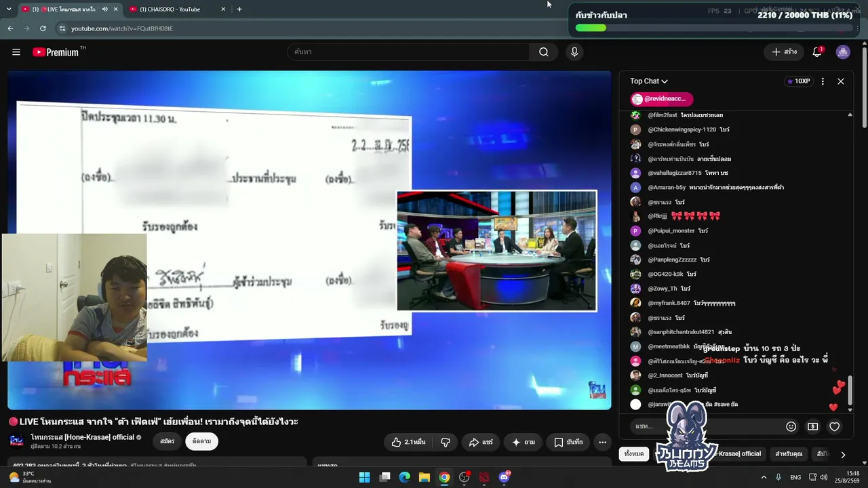Screen dimensions: 868x488
Task: Click @myfrank.8407 chat username
Action: click(x=669, y=303)
